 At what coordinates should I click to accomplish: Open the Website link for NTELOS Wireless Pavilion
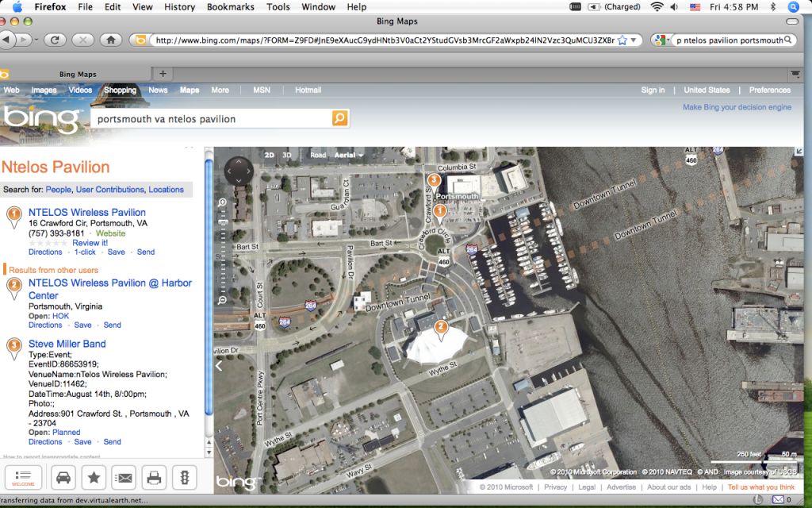[x=110, y=233]
